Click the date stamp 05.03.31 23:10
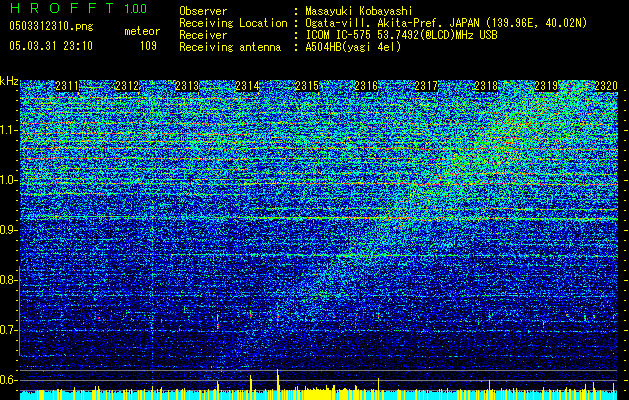The image size is (629, 400). click(51, 46)
